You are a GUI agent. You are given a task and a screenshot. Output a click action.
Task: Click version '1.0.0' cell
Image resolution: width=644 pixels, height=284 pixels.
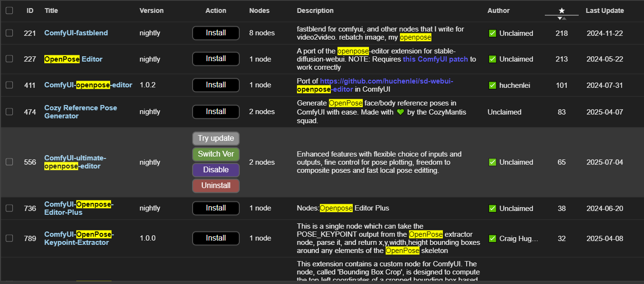[148, 238]
